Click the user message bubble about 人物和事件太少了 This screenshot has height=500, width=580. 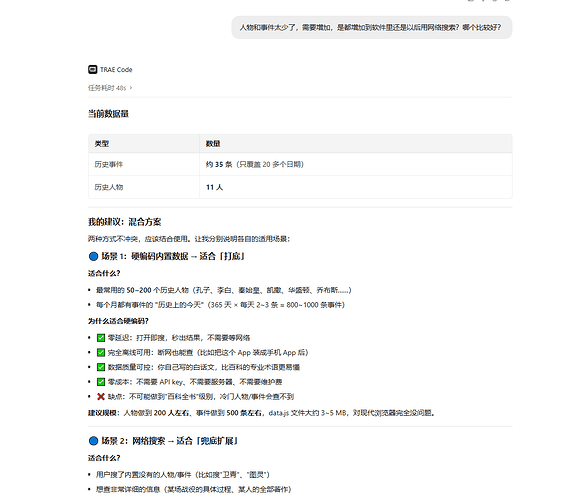372,27
